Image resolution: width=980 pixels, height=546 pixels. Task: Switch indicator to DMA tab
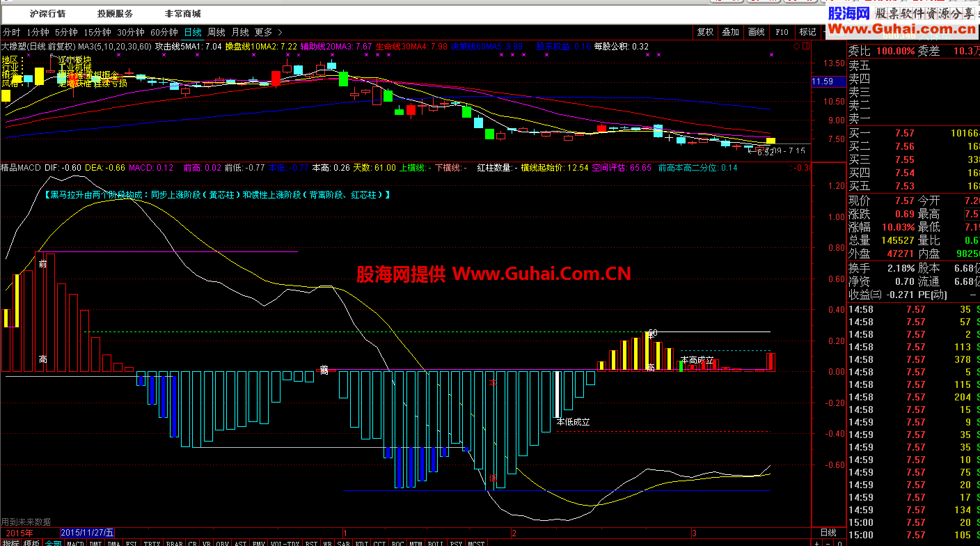[113, 542]
